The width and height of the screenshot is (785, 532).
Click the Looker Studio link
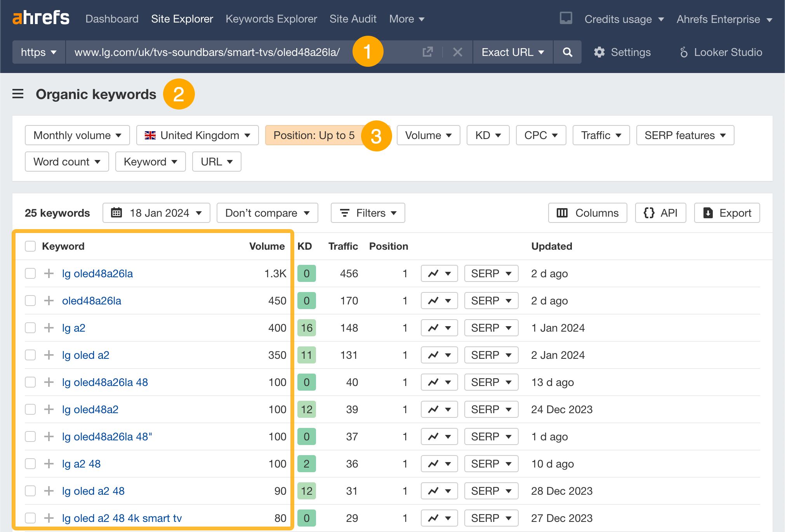[721, 52]
